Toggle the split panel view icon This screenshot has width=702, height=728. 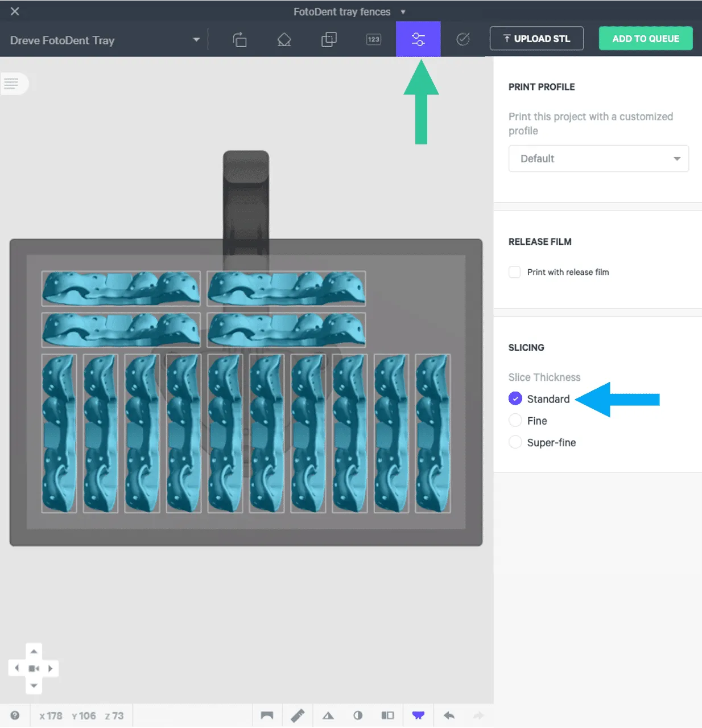[387, 715]
